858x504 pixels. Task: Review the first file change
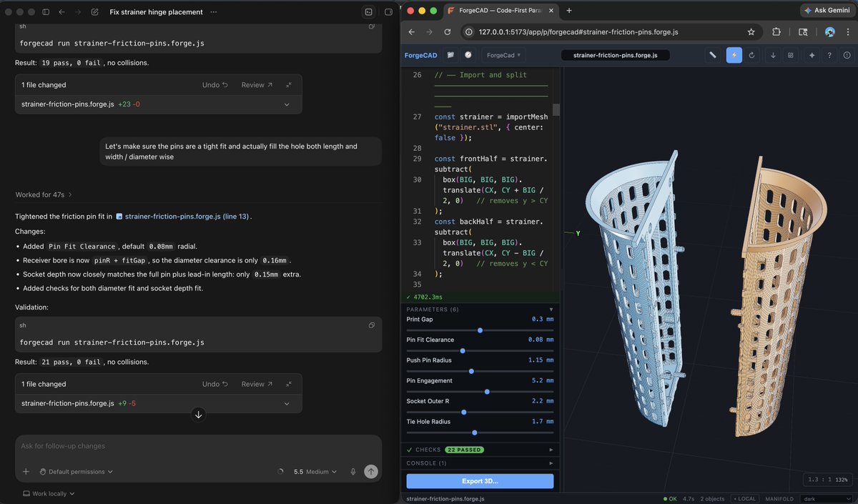coord(257,84)
